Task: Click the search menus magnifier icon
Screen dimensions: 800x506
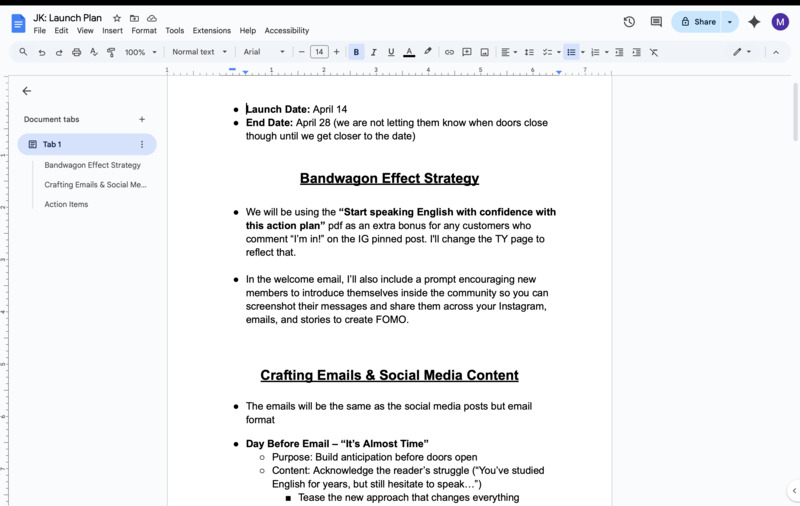Action: click(23, 52)
